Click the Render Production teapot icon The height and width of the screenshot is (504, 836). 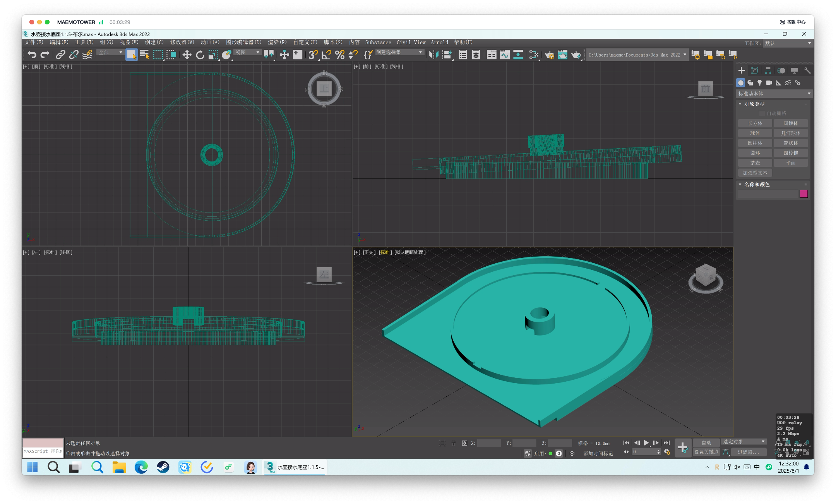pos(576,55)
